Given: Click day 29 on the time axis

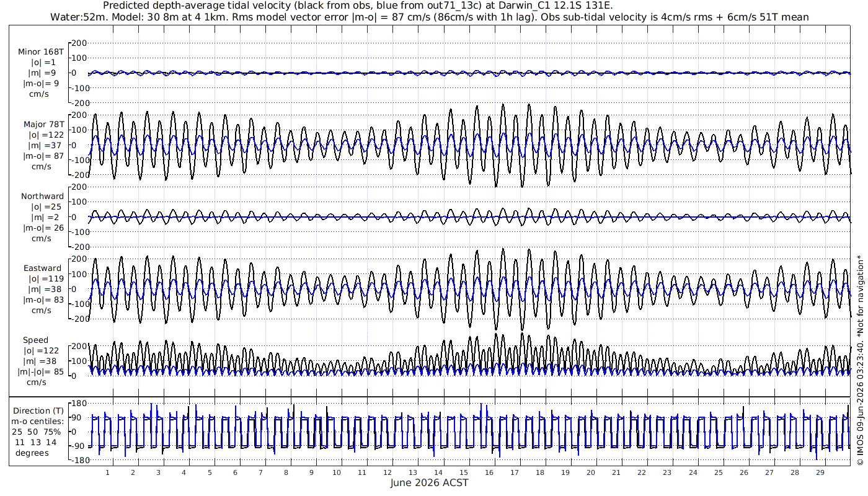Looking at the screenshot, I should point(820,472).
